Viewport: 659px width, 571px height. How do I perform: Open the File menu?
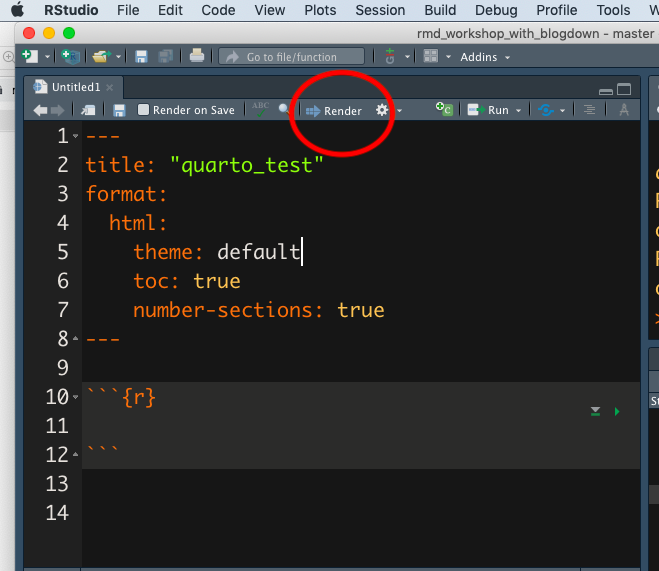coord(128,10)
